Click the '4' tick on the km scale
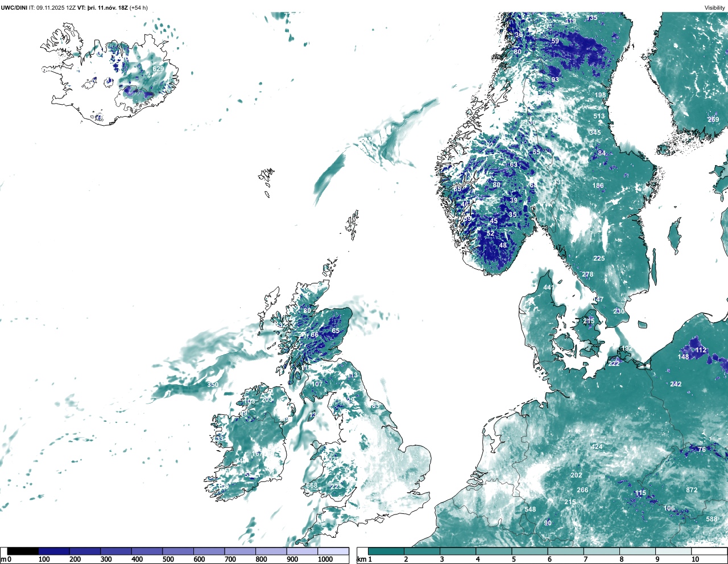This screenshot has height=564, width=728. coord(478,559)
